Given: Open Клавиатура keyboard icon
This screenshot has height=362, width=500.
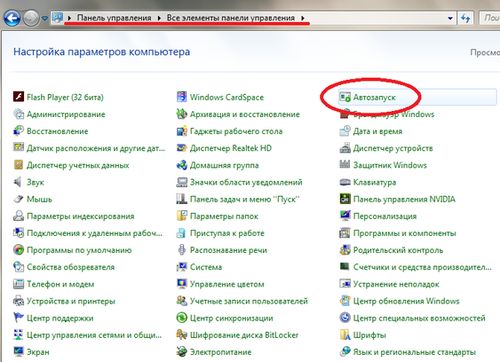Looking at the screenshot, I should (345, 182).
